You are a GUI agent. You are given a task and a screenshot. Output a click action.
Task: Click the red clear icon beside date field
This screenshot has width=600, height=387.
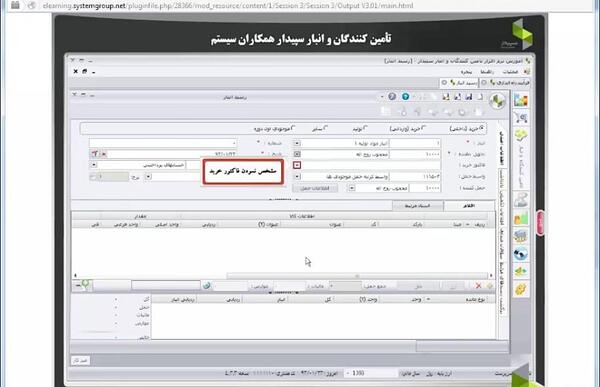click(x=103, y=154)
